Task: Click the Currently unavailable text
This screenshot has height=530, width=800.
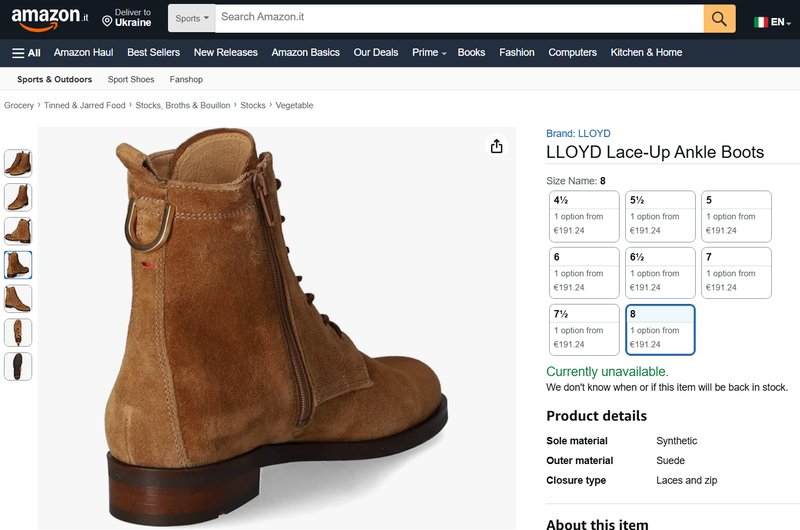Action: (607, 371)
